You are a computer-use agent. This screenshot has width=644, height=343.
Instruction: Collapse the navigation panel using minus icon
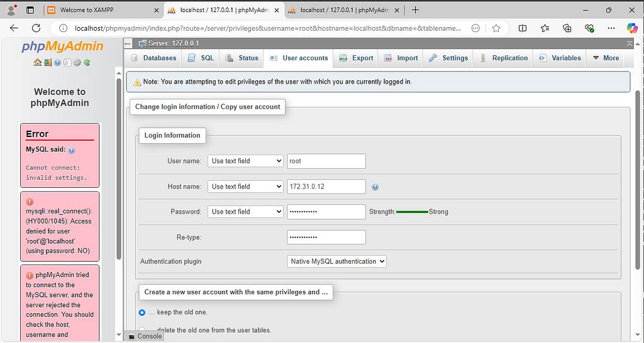tap(128, 43)
